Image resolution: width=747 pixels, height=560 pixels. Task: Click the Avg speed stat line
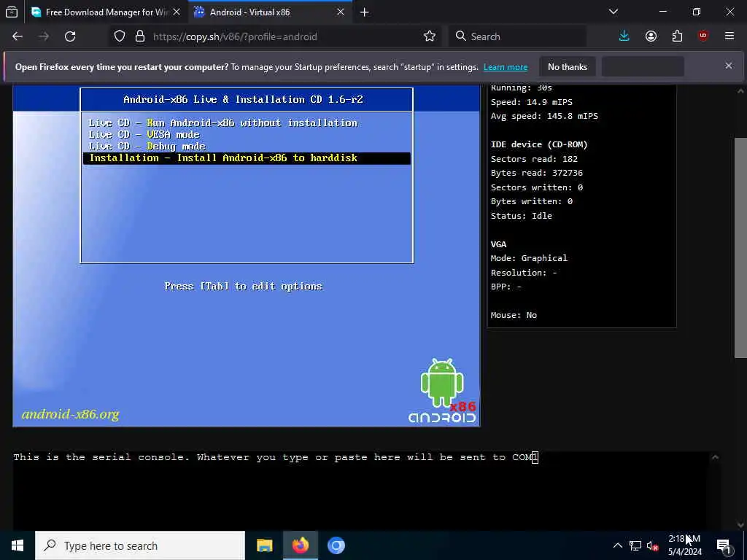544,116
